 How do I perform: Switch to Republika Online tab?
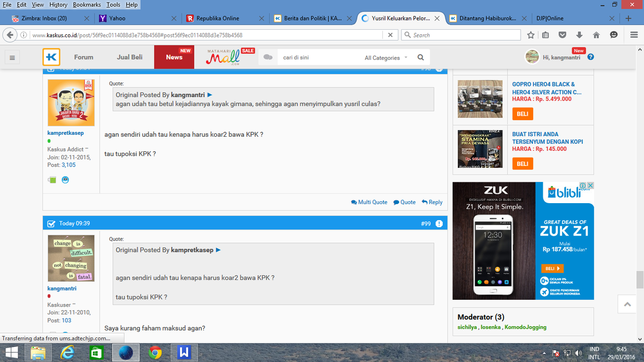point(224,18)
